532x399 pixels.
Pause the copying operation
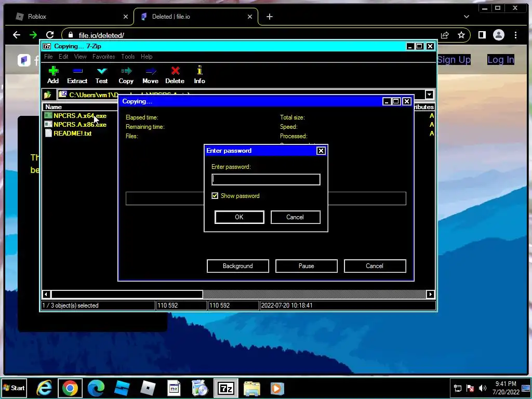click(x=307, y=266)
